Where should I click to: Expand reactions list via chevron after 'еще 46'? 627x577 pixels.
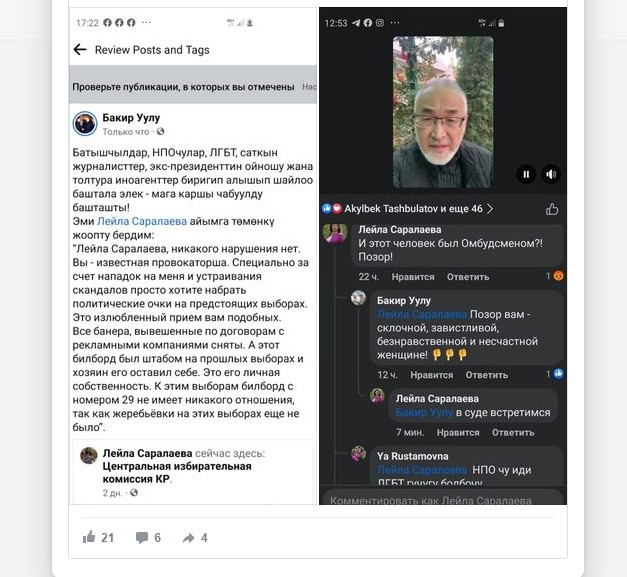coord(490,209)
